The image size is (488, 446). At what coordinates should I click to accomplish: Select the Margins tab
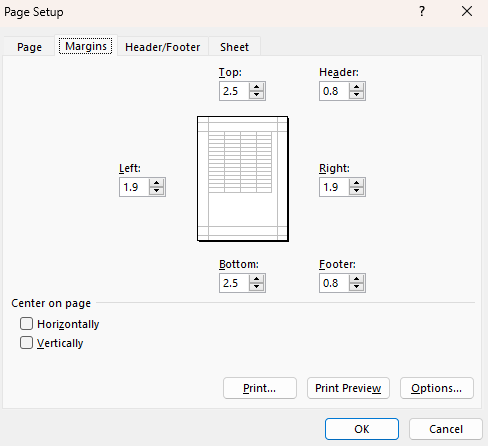(x=86, y=46)
